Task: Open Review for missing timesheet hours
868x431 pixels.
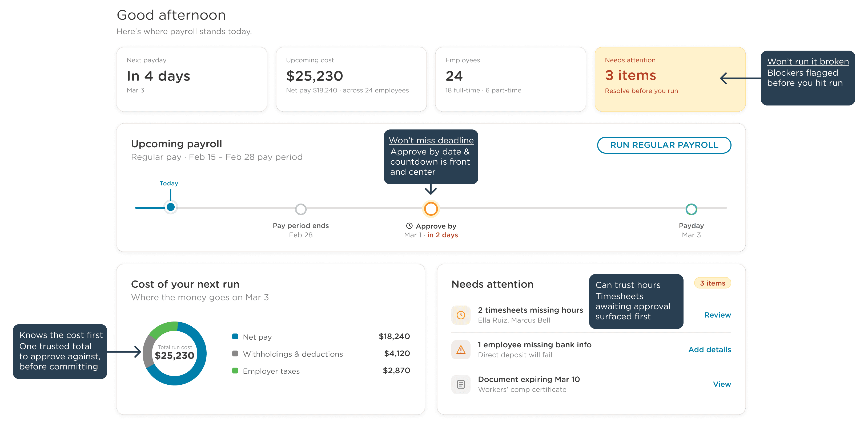Action: pyautogui.click(x=717, y=315)
